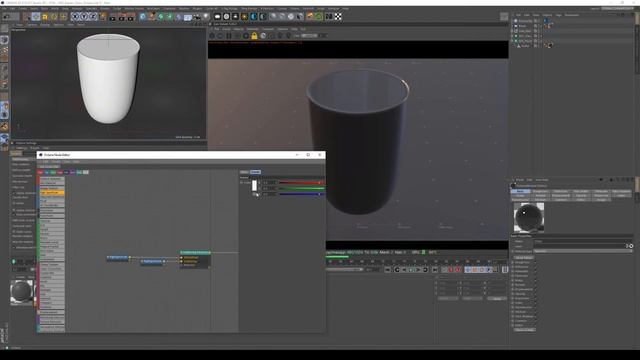640x360 pixels.
Task: Click the Pen spline tool icon
Action: (x=151, y=17)
